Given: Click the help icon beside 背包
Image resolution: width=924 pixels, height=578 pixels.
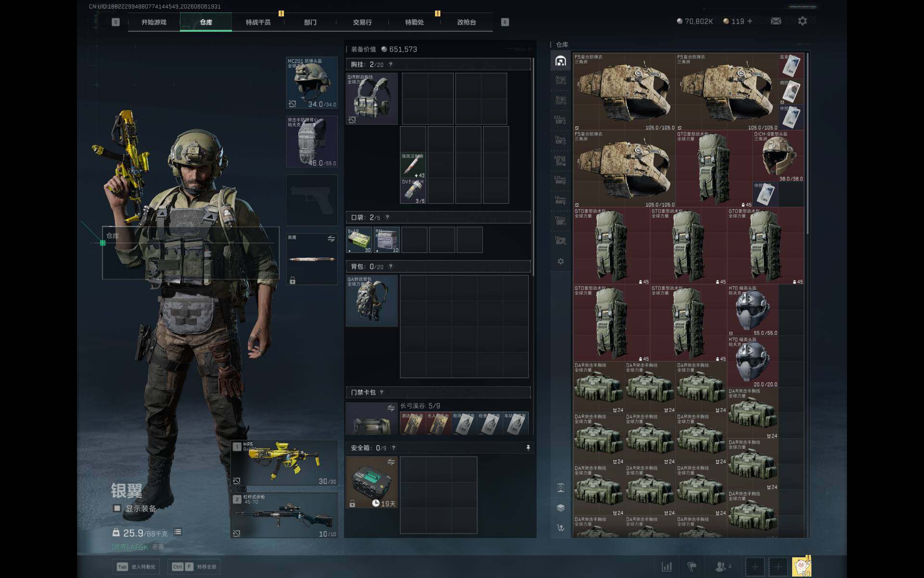Looking at the screenshot, I should tap(390, 266).
